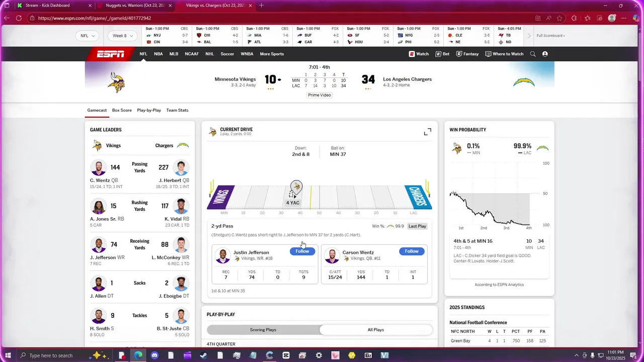Click the Minnesota Vikings team logo in header

click(116, 82)
